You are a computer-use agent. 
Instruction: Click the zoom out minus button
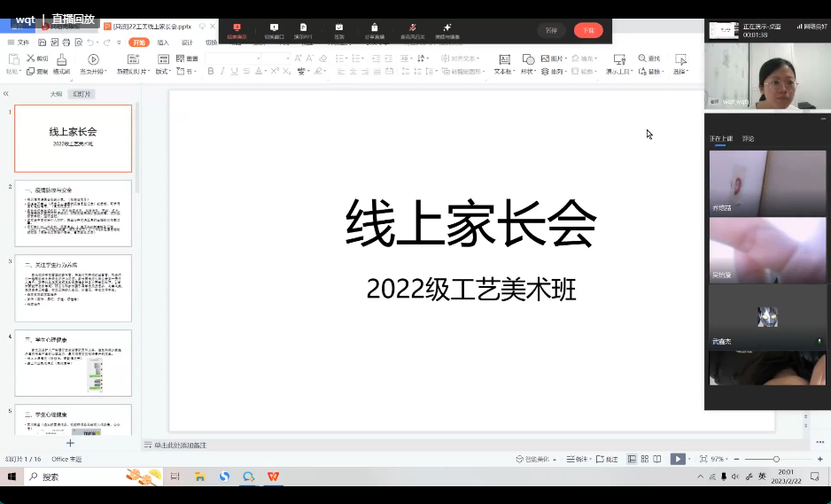pyautogui.click(x=737, y=459)
